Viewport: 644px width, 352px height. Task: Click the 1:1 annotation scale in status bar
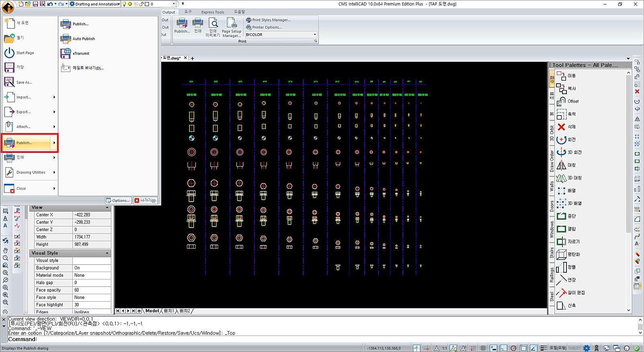tap(444, 348)
